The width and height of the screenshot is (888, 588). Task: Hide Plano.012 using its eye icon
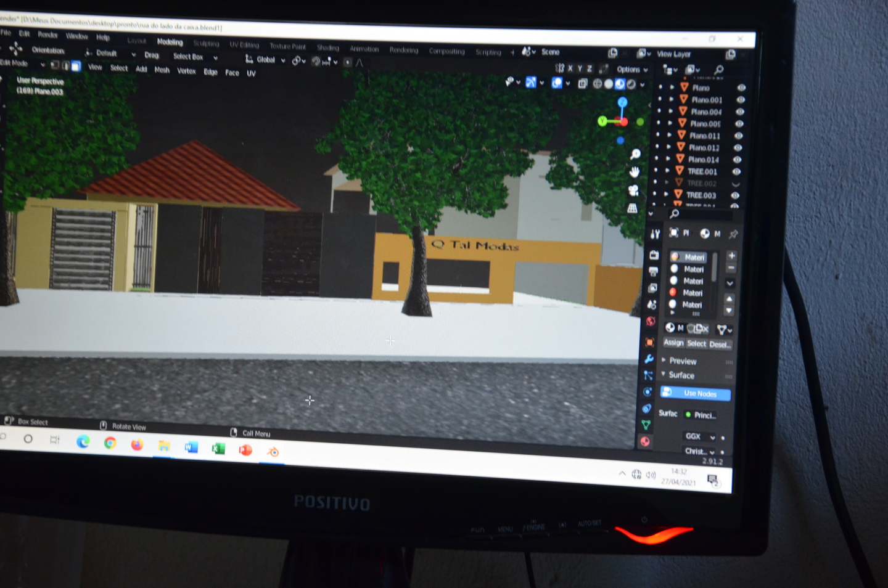point(738,148)
